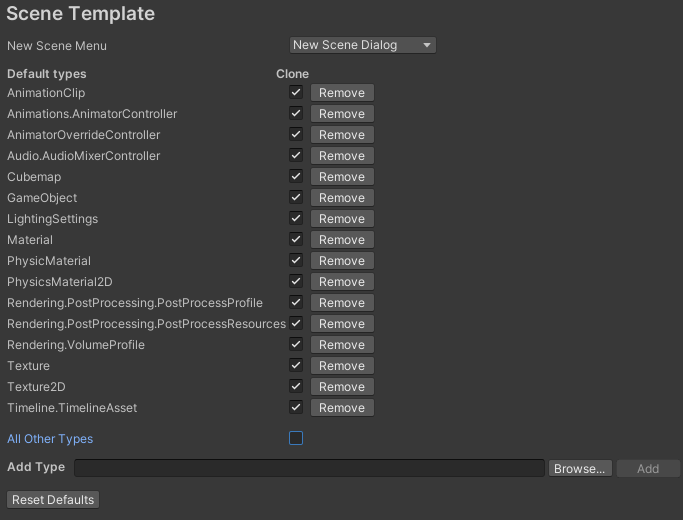Toggle Clone checkbox for PhysicsMaterial2D

click(296, 281)
